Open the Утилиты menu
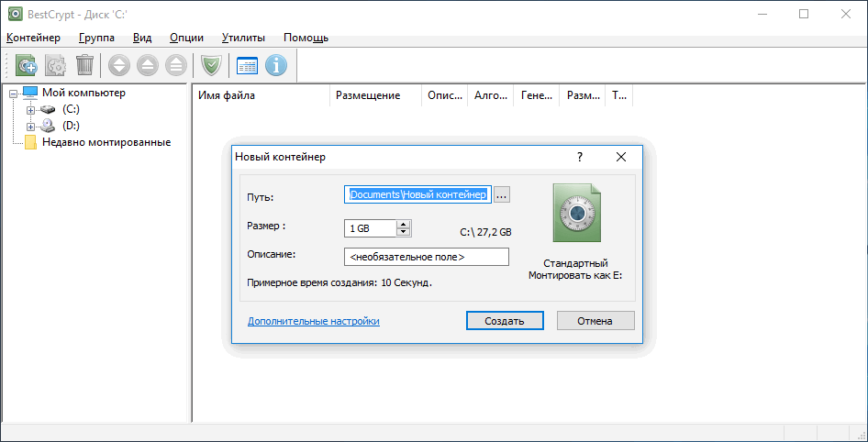This screenshot has width=868, height=442. click(243, 38)
